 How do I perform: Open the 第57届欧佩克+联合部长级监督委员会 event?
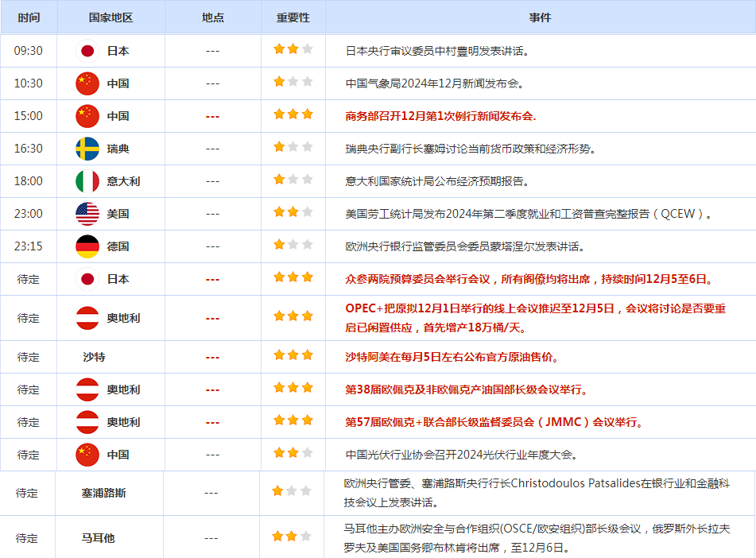(494, 423)
